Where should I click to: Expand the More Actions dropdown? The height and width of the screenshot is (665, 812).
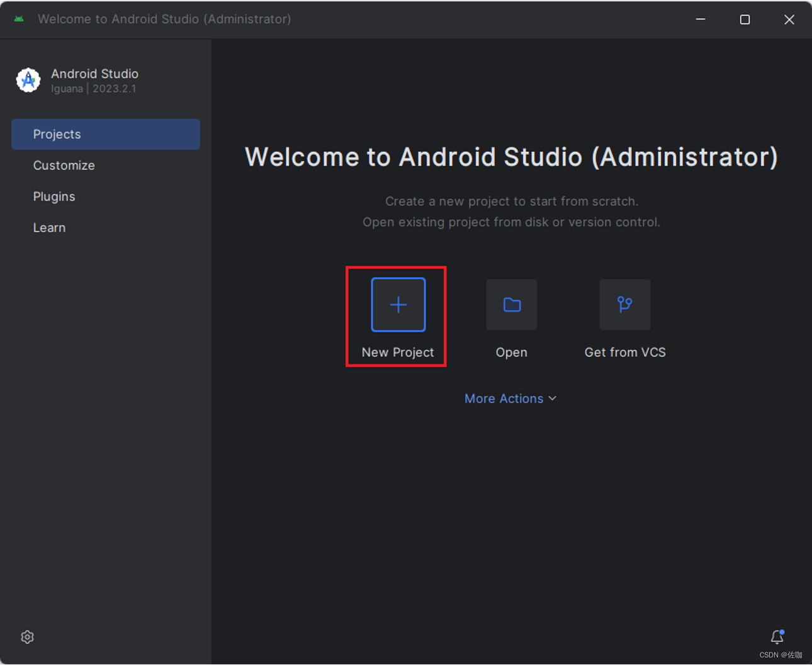(x=510, y=399)
